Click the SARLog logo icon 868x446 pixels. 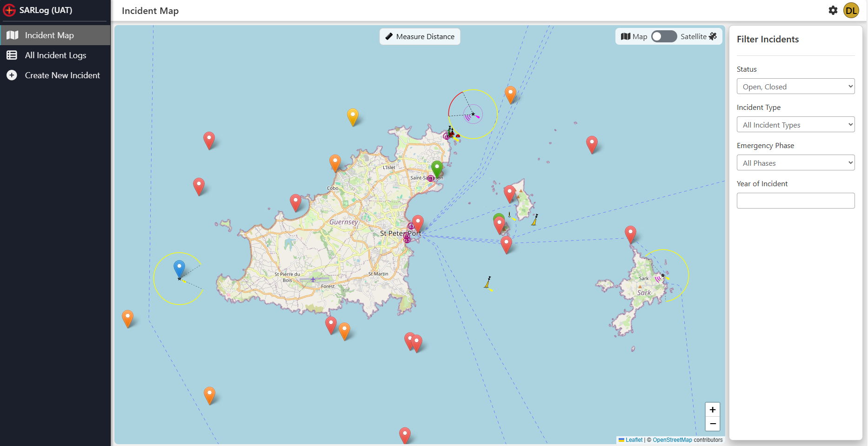pyautogui.click(x=9, y=10)
